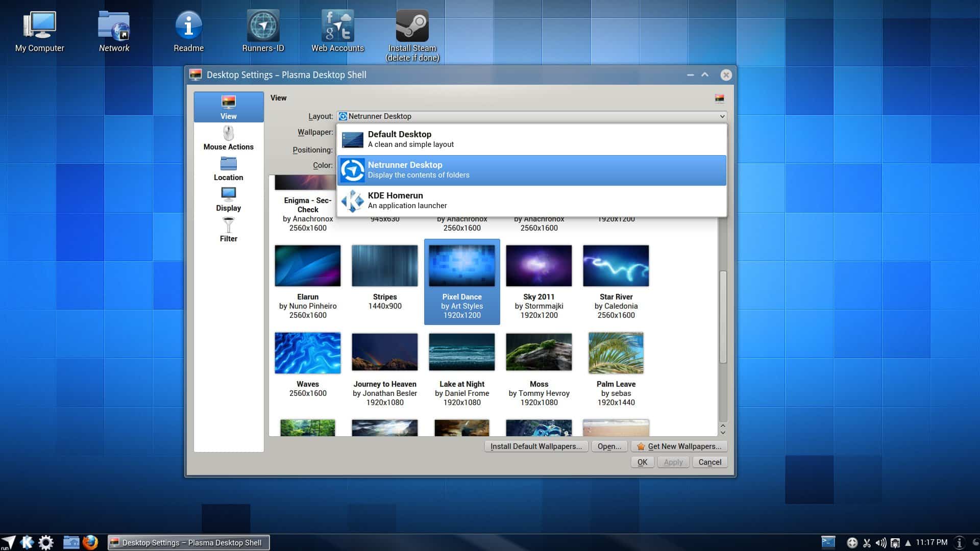Click the 11:17 PM clock
Image resolution: width=980 pixels, height=551 pixels.
pyautogui.click(x=932, y=542)
